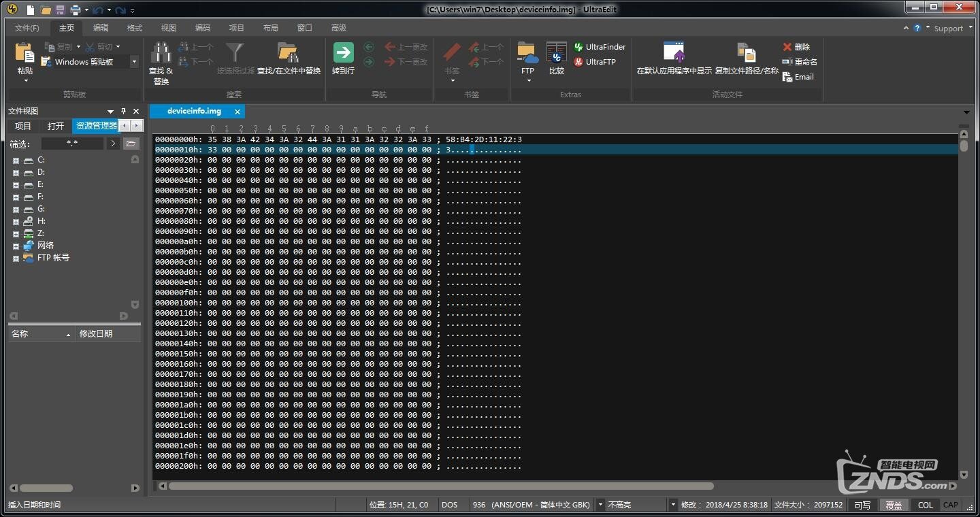The height and width of the screenshot is (517, 980).
Task: Click the 重命名 rename icon
Action: 787,62
